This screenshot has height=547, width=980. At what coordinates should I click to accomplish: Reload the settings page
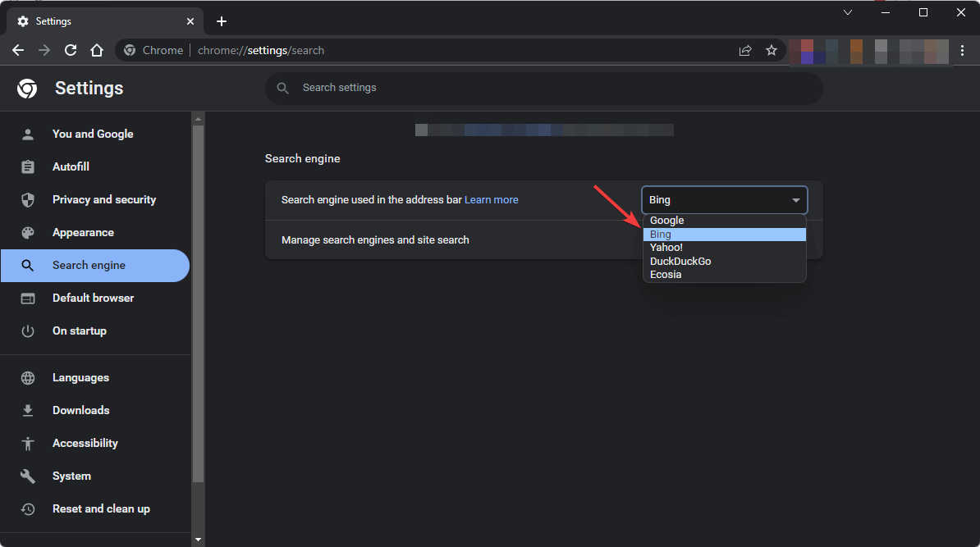click(x=71, y=51)
